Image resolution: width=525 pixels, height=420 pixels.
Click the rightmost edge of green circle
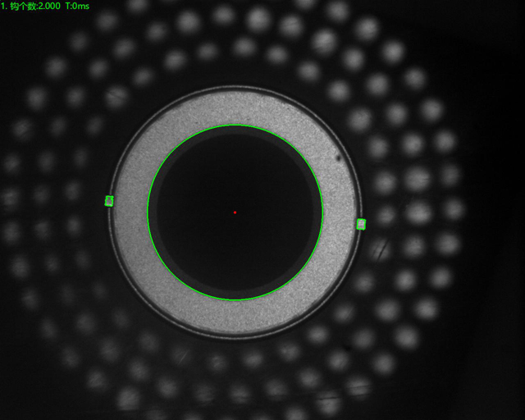(323, 212)
